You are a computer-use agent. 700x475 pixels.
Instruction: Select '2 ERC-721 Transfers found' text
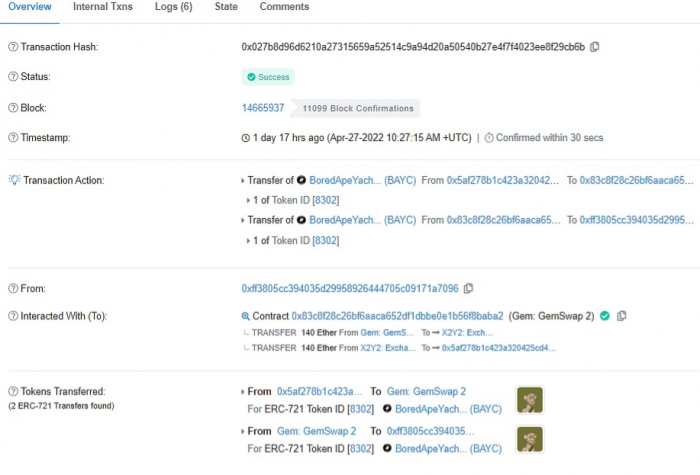61,406
